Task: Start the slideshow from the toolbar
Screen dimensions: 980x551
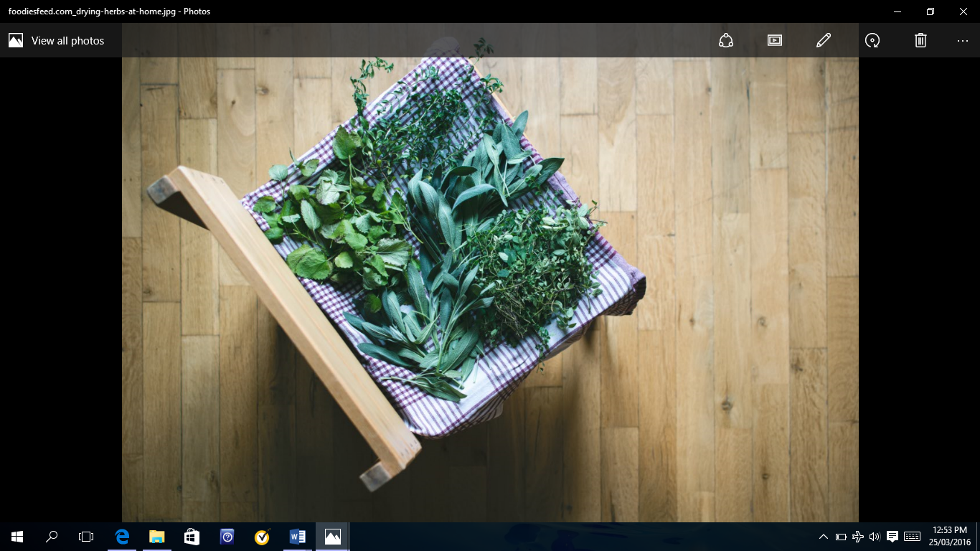Action: (x=775, y=40)
